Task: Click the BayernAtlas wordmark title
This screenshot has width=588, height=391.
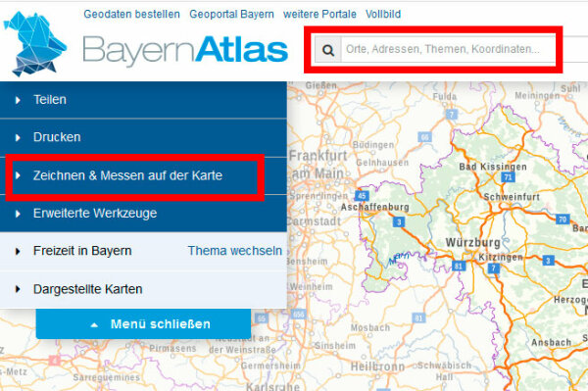Action: point(185,50)
